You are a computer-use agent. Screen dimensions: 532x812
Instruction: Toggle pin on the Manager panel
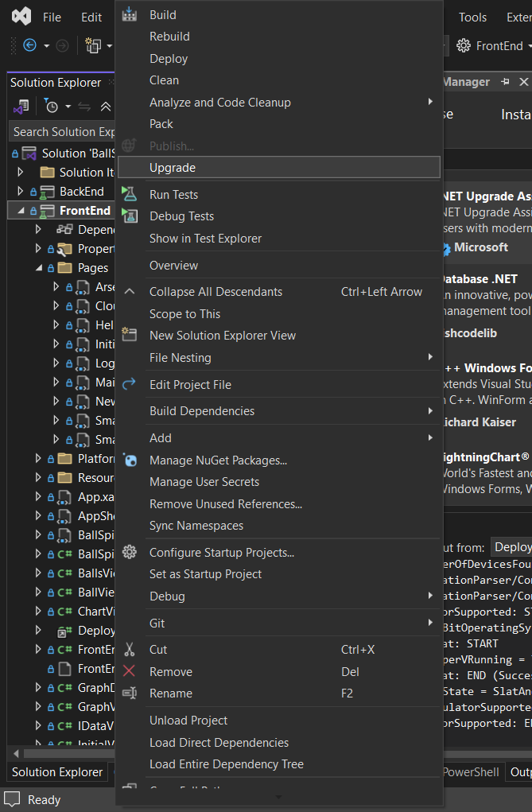click(x=506, y=82)
